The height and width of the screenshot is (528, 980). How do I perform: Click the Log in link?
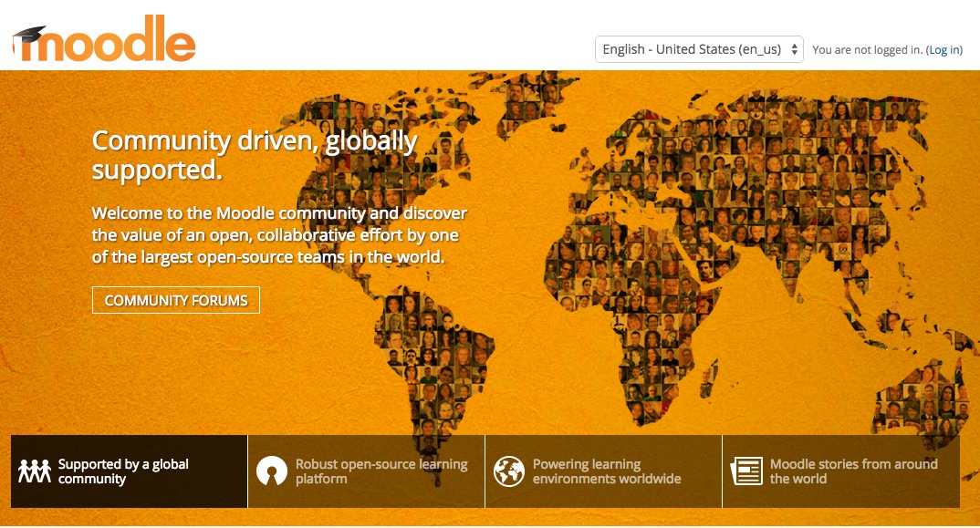[x=944, y=50]
